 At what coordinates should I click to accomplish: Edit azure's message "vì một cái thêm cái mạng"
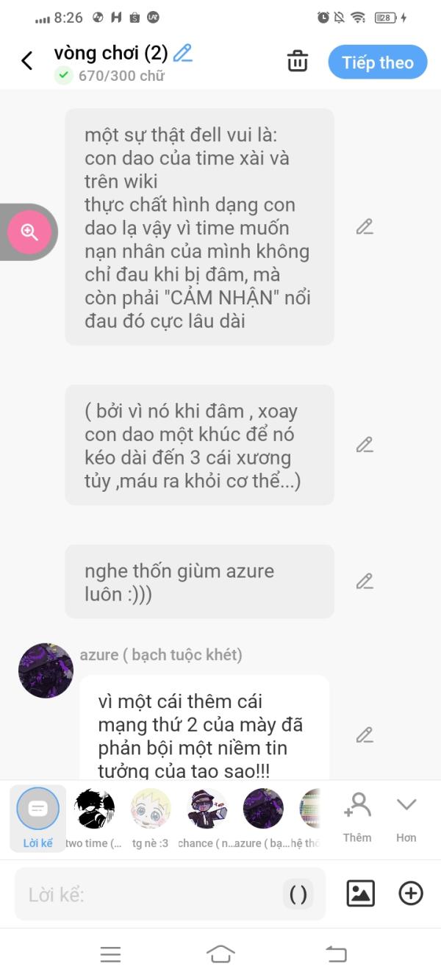[x=365, y=734]
